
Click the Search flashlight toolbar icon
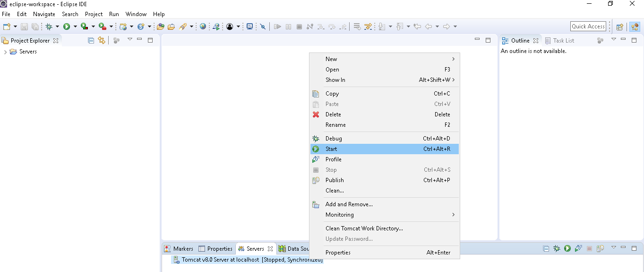(x=183, y=26)
